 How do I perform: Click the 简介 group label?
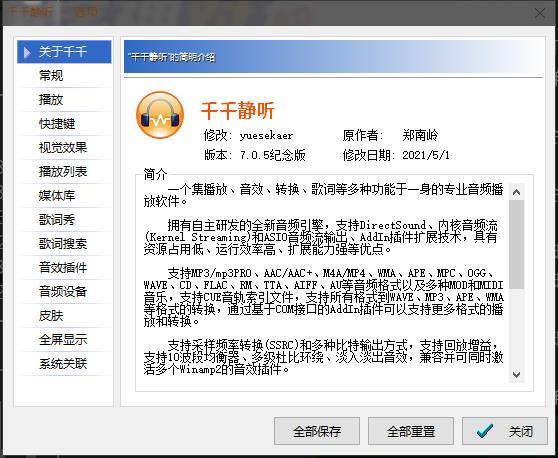[x=155, y=174]
